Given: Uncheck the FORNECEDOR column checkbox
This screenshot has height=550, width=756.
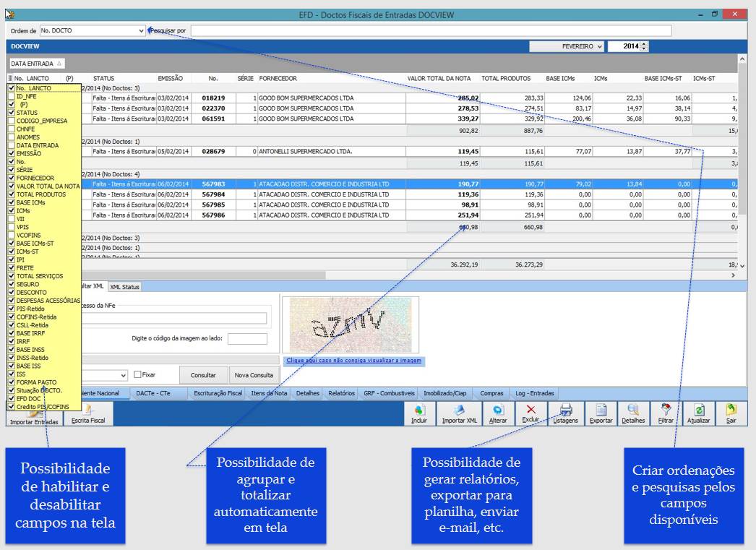Looking at the screenshot, I should [x=11, y=178].
